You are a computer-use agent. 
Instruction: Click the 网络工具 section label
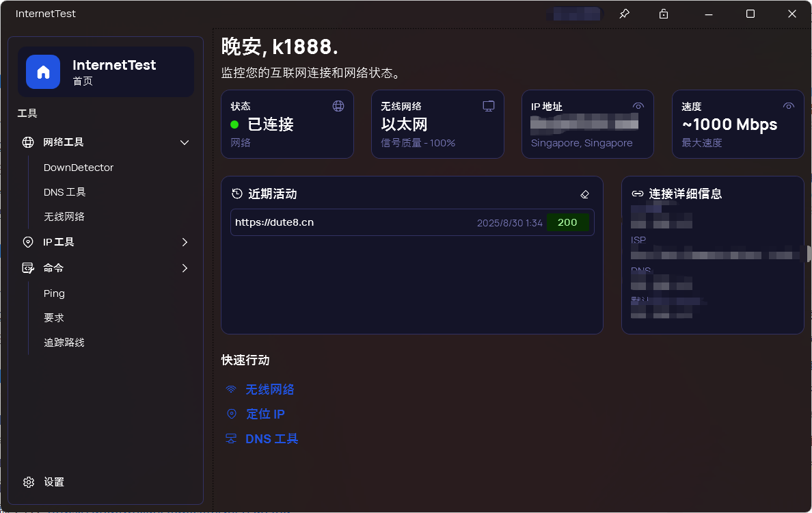[63, 142]
